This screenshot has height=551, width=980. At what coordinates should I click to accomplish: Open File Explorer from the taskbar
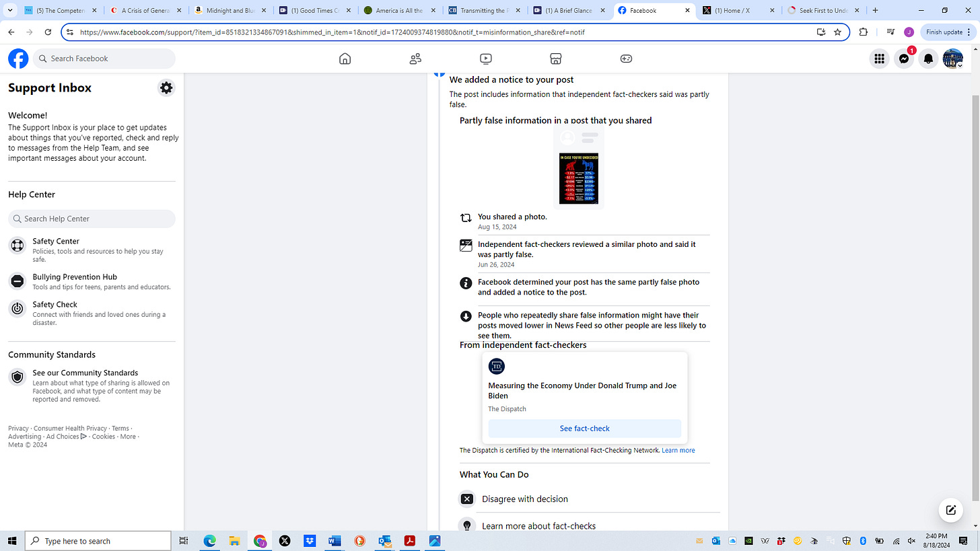(234, 541)
